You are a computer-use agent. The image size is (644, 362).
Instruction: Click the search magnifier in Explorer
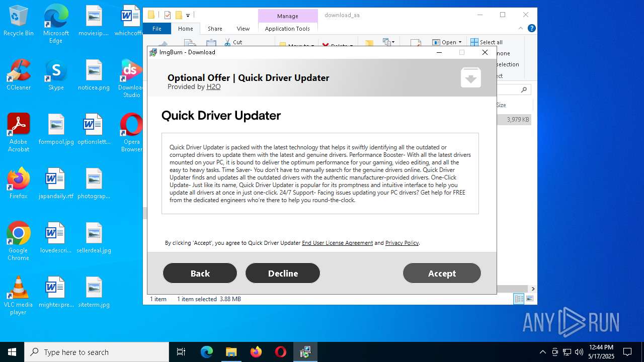click(x=524, y=89)
